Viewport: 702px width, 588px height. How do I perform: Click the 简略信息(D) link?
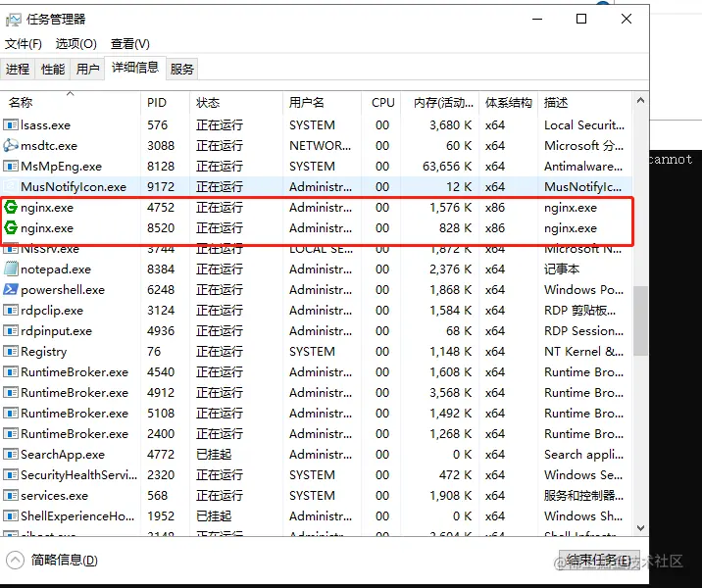point(64,560)
